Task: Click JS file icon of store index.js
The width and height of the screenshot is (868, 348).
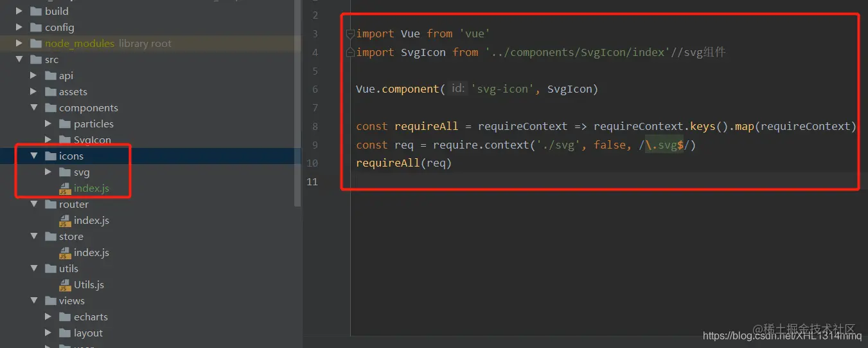Action: click(x=64, y=253)
